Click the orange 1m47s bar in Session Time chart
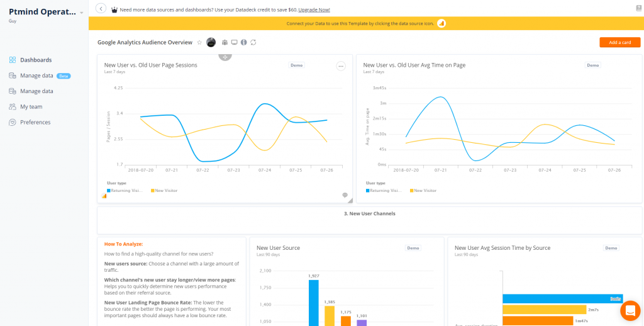The image size is (644, 326). (538, 321)
